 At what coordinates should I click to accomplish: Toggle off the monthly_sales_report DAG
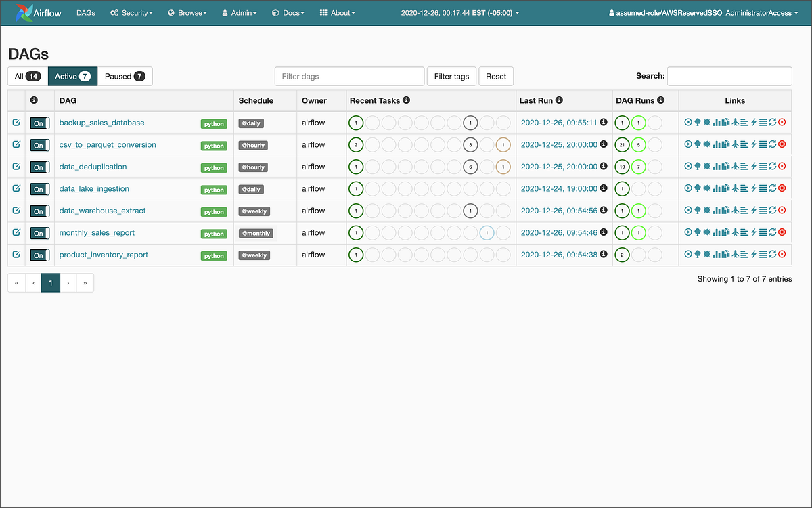(x=39, y=233)
